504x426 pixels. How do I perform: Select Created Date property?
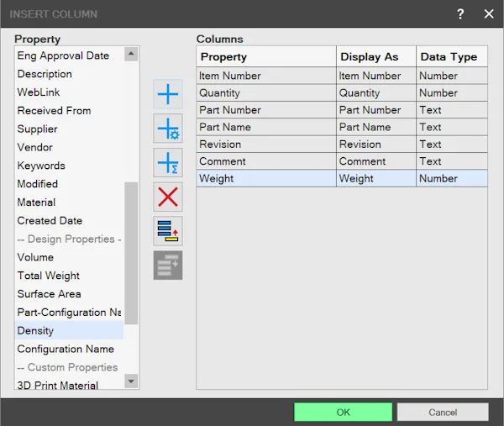(x=69, y=220)
